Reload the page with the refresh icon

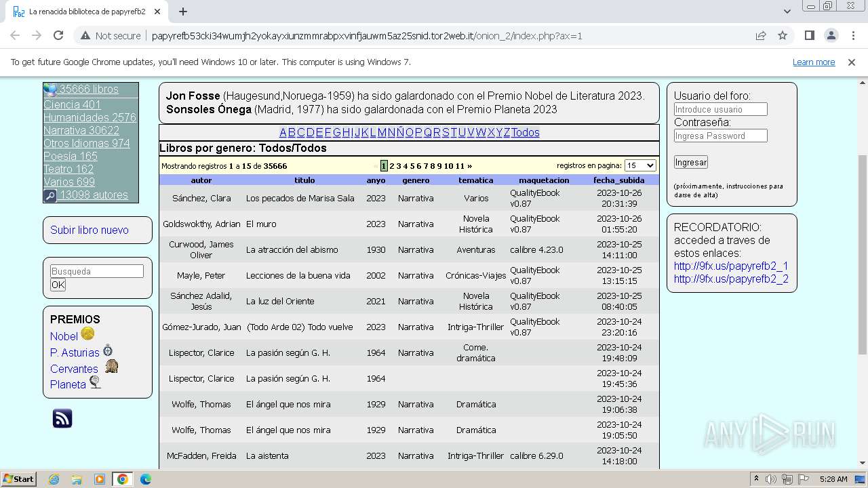58,35
